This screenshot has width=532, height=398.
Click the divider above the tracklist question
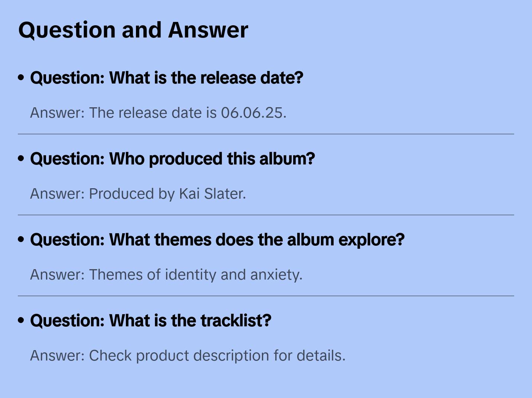click(x=266, y=296)
